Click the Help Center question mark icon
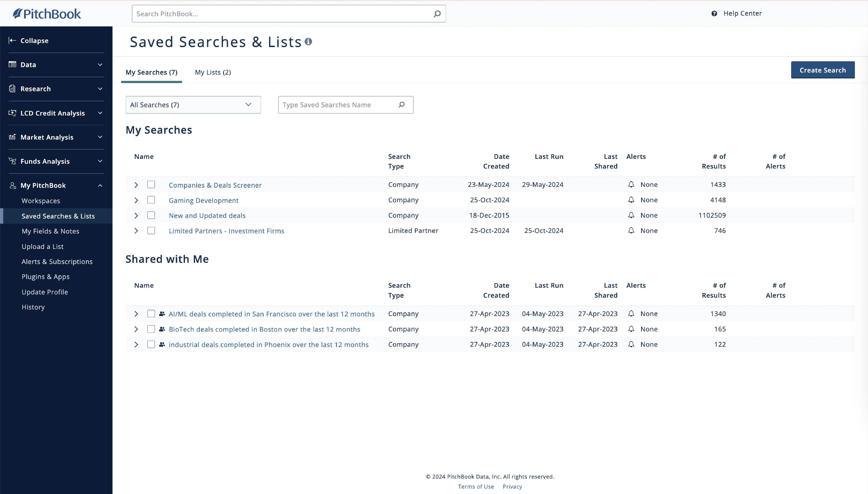868x494 pixels. pyautogui.click(x=714, y=13)
